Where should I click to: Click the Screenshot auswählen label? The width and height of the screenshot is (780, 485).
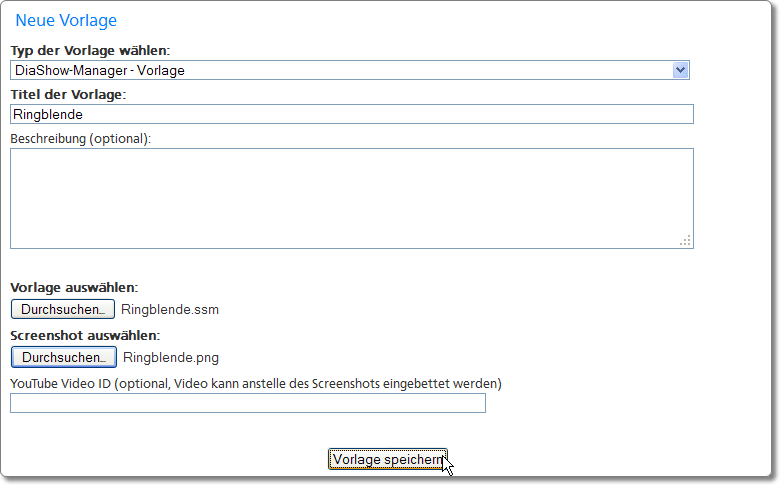click(85, 336)
